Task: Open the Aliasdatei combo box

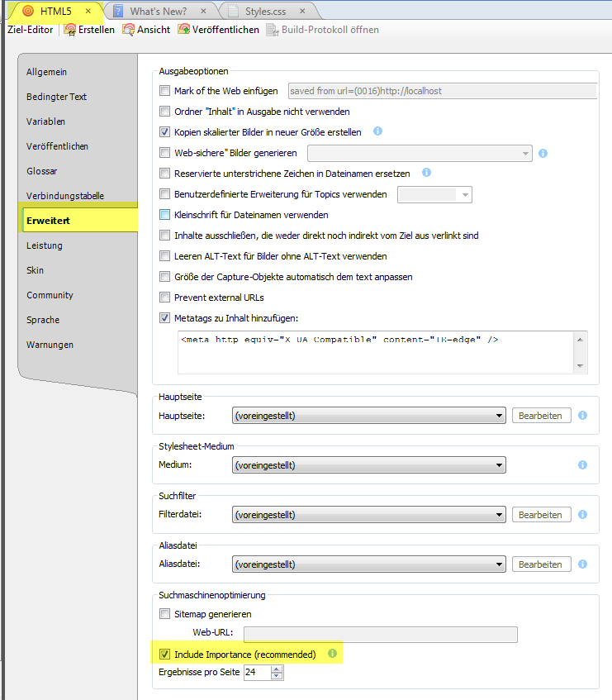Action: (x=368, y=564)
